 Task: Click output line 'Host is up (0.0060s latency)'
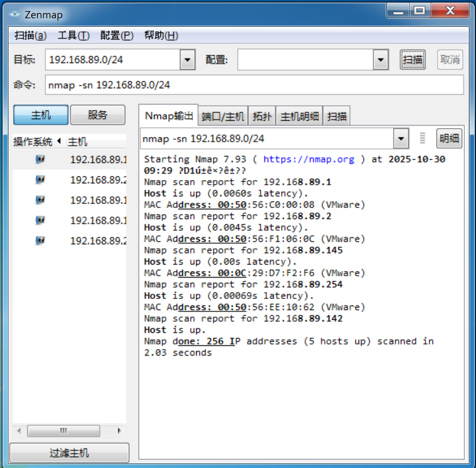pos(226,193)
